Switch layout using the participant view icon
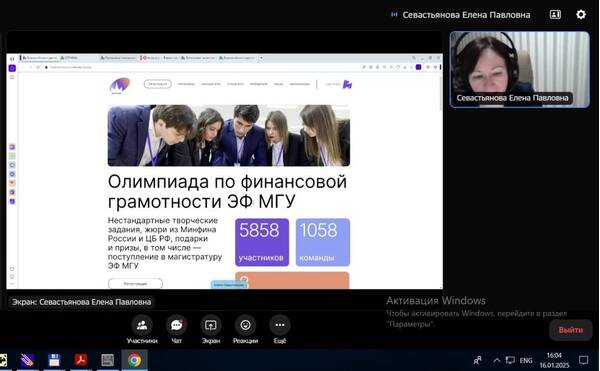The image size is (600, 371). pyautogui.click(x=555, y=15)
